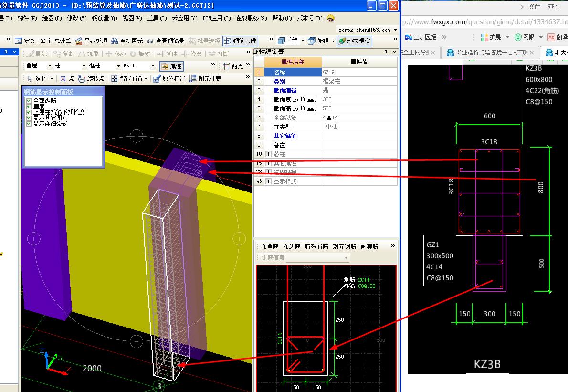Open the BIM应用 menu
This screenshot has width=568, height=392.
(x=217, y=18)
